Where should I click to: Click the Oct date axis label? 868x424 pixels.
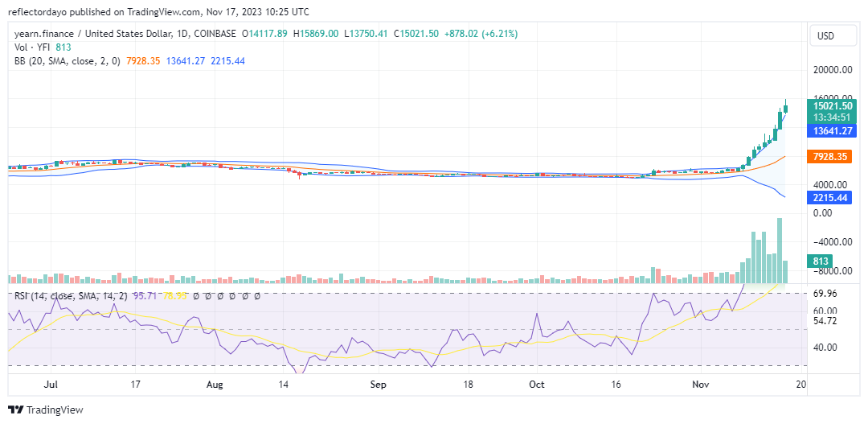coord(537,384)
